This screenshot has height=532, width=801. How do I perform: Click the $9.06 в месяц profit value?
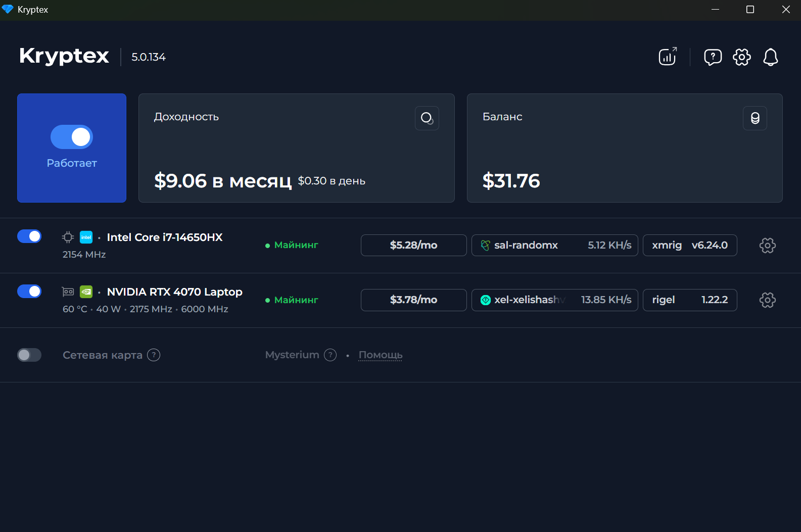[223, 181]
